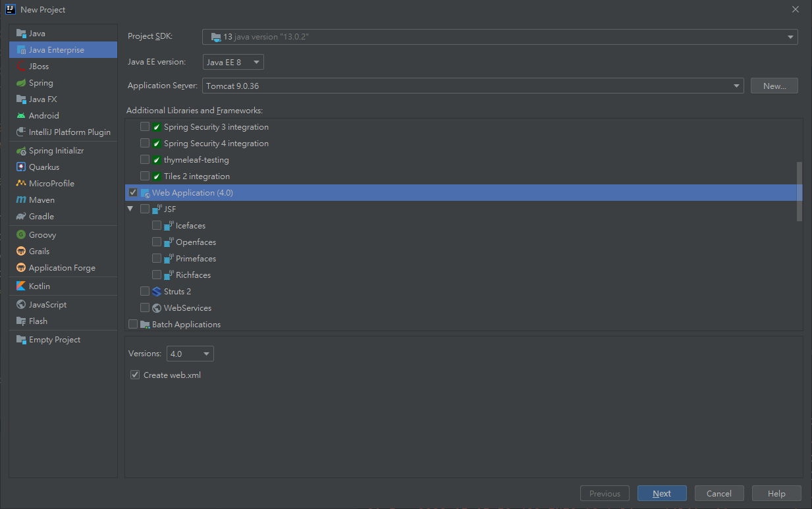Click the Help button

pos(776,493)
